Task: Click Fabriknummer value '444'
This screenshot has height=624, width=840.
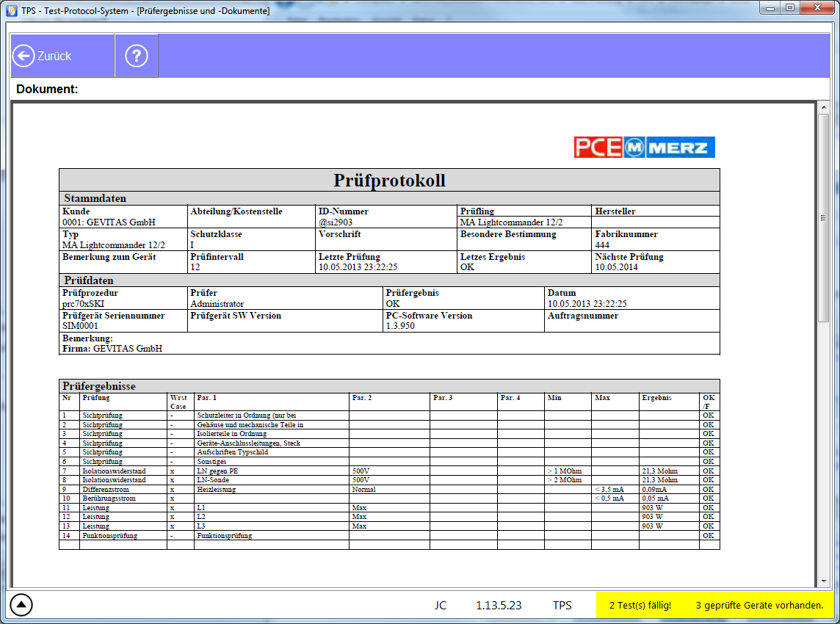Action: [602, 244]
